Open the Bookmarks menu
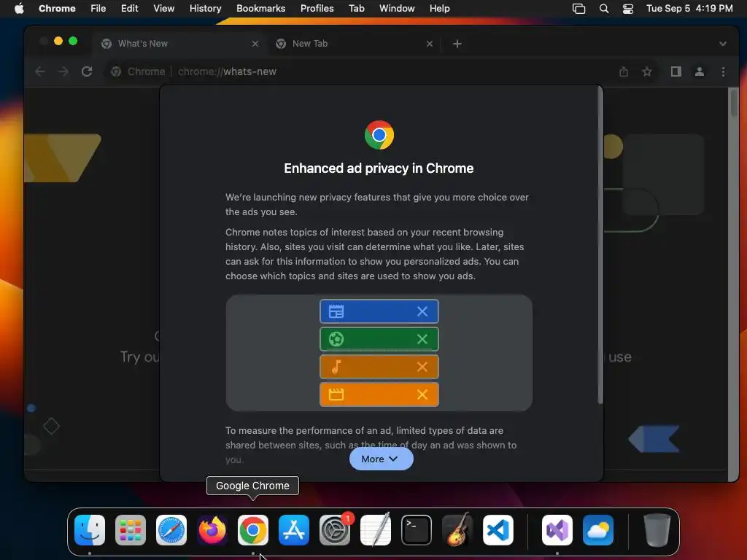The image size is (747, 560). (260, 9)
